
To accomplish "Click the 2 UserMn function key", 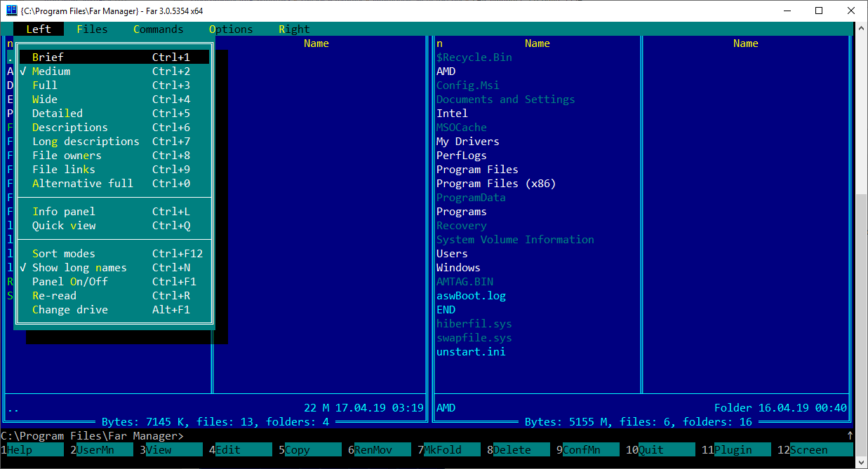I will tap(101, 450).
